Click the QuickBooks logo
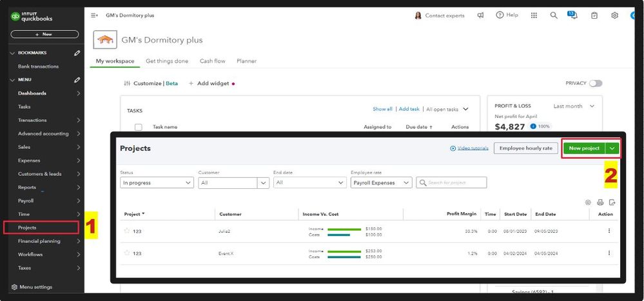 coord(32,16)
